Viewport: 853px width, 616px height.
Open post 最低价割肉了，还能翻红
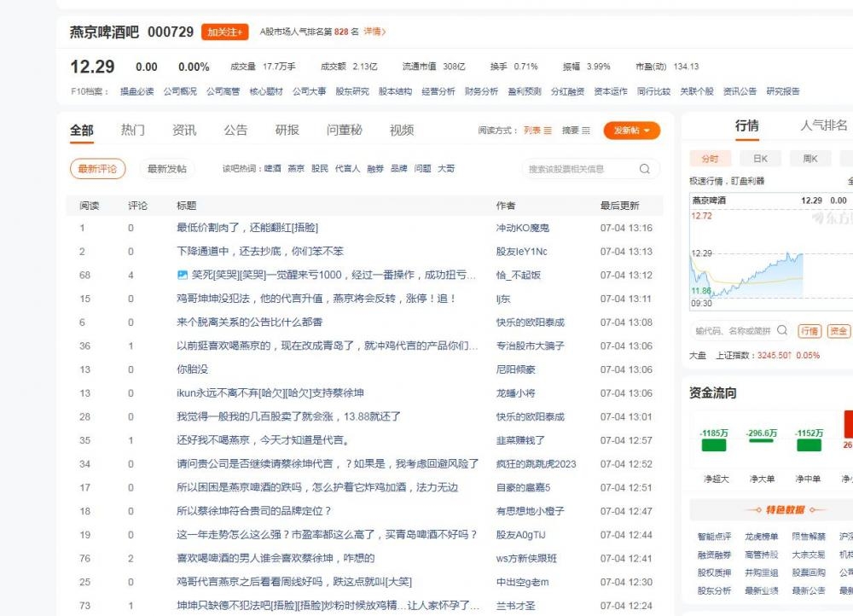click(247, 228)
